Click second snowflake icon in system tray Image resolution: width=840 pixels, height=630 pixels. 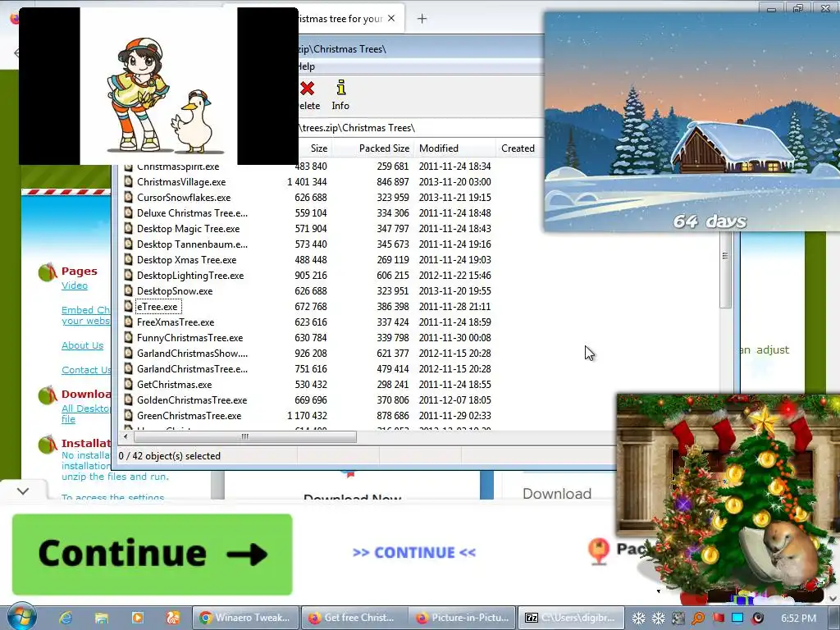point(659,618)
